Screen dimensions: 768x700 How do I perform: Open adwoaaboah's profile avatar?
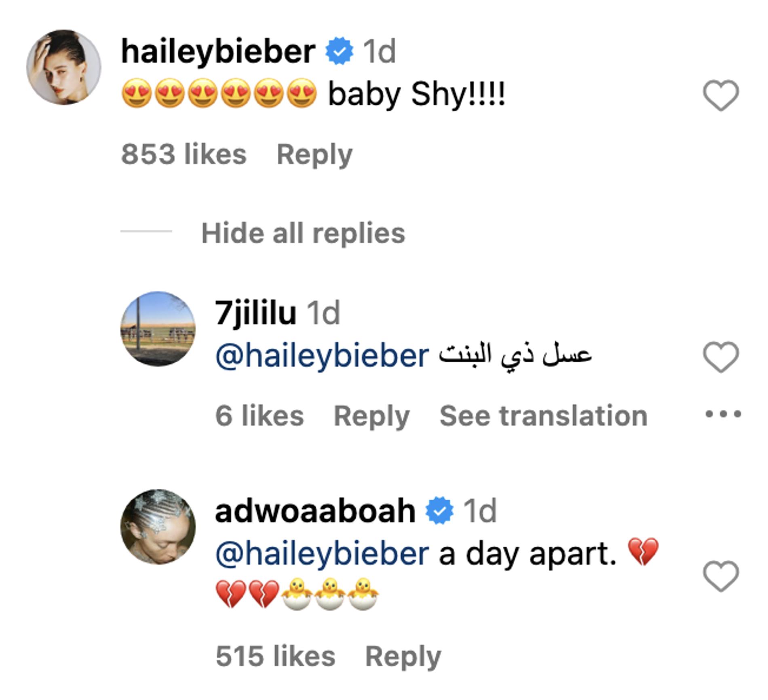coord(158,527)
